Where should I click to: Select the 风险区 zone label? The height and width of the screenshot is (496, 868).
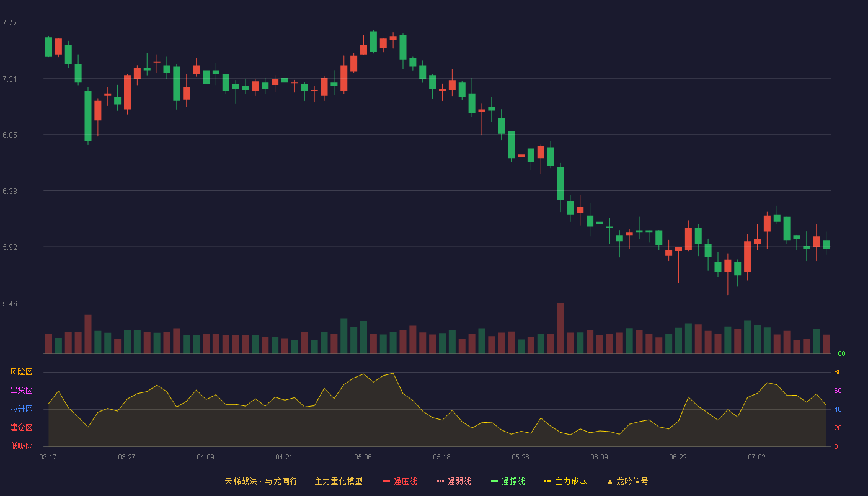[22, 372]
